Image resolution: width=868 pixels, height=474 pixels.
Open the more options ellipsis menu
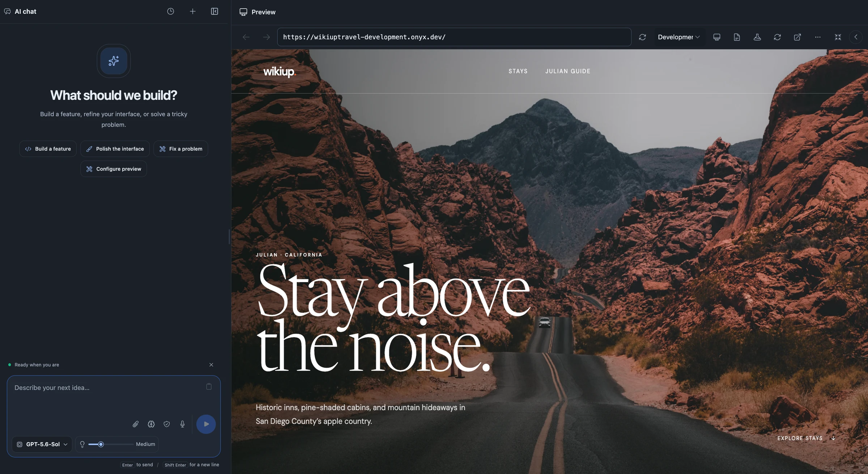coord(818,37)
